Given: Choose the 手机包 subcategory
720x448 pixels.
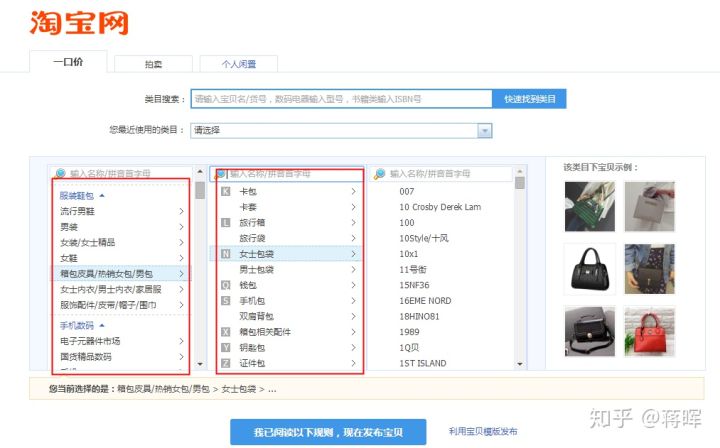Looking at the screenshot, I should pos(287,301).
